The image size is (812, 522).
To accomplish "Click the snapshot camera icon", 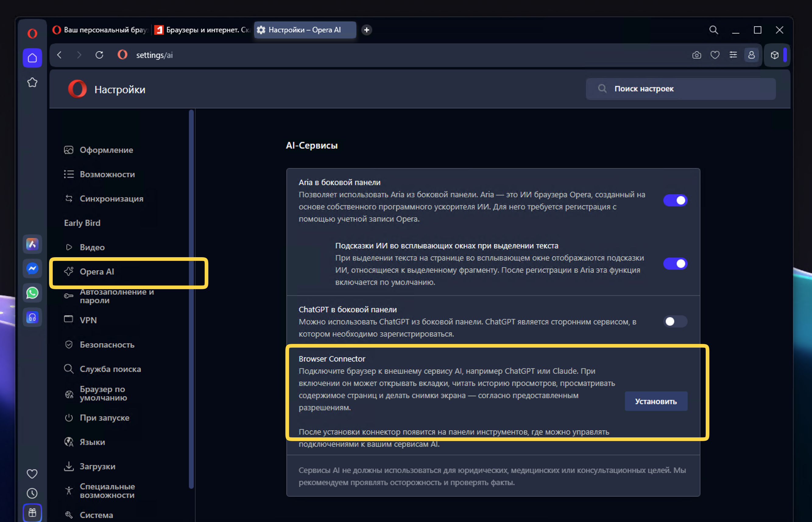I will [696, 55].
